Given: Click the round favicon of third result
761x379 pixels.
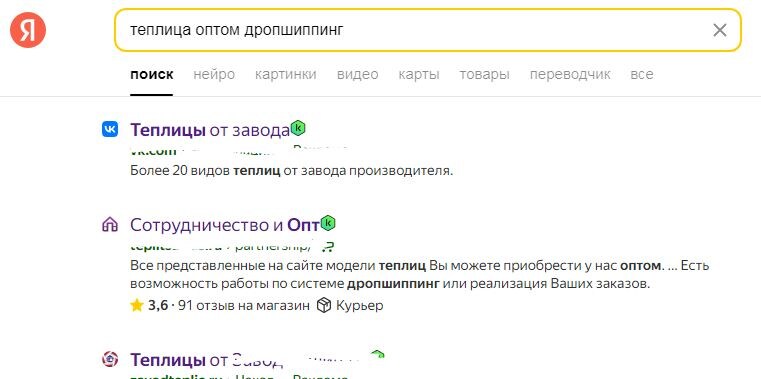Looking at the screenshot, I should point(110,359).
